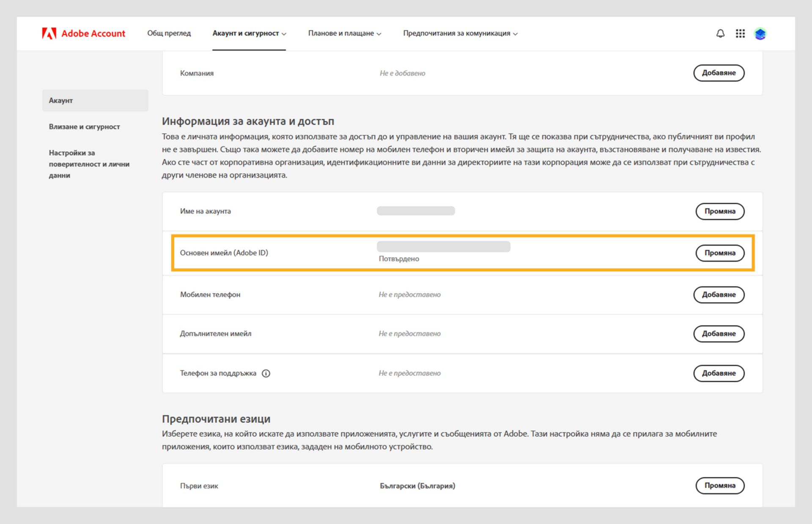Go to the Общ преглед tab
This screenshot has height=524, width=812.
[x=169, y=33]
